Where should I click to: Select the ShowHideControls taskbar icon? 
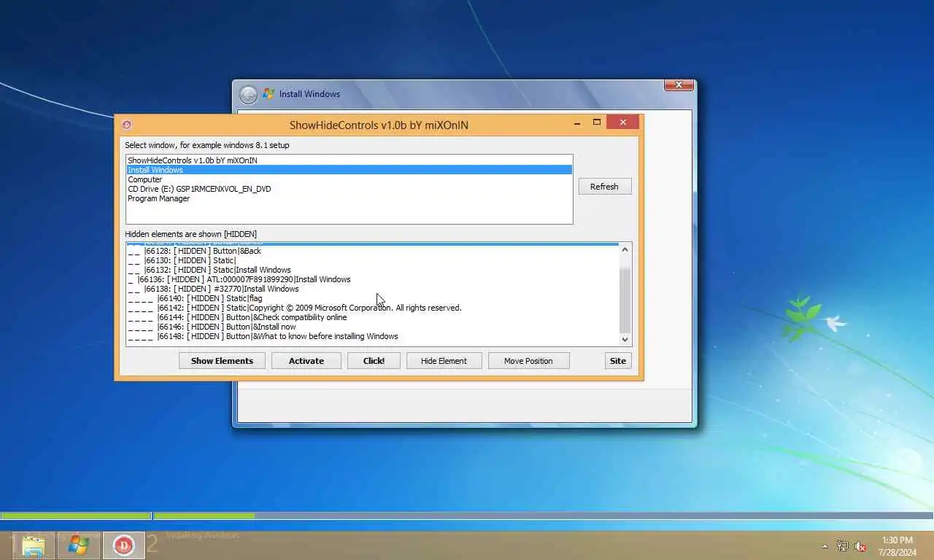click(x=123, y=545)
